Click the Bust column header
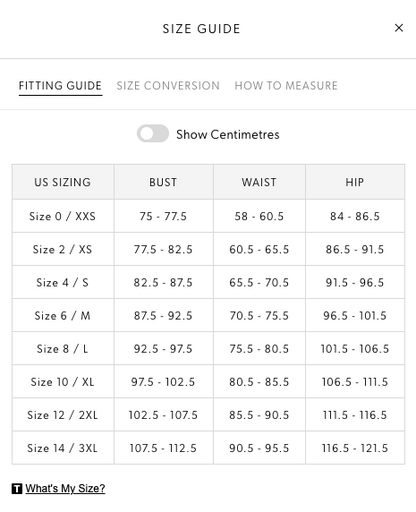Image resolution: width=416 pixels, height=512 pixels. pos(163,182)
